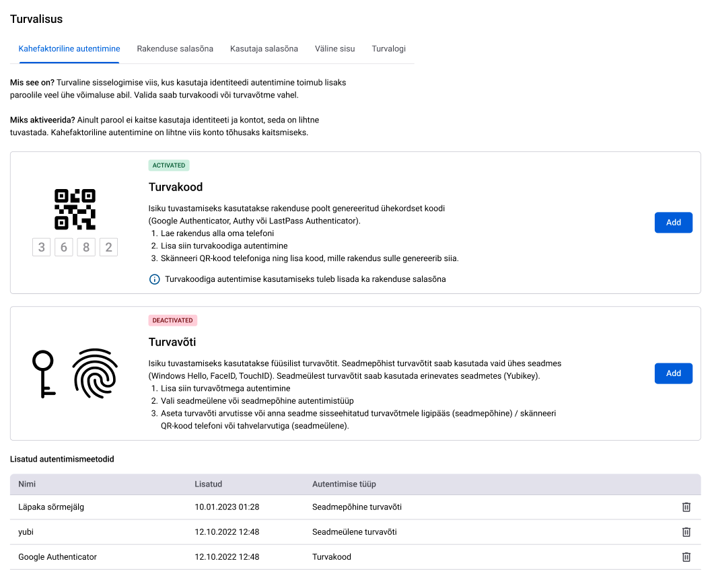Select the Kahefaktoriline autentimine tab

pos(69,49)
